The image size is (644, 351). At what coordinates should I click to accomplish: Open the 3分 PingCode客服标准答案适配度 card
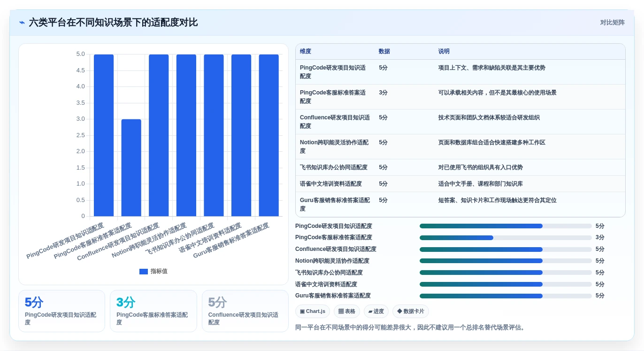pyautogui.click(x=153, y=311)
